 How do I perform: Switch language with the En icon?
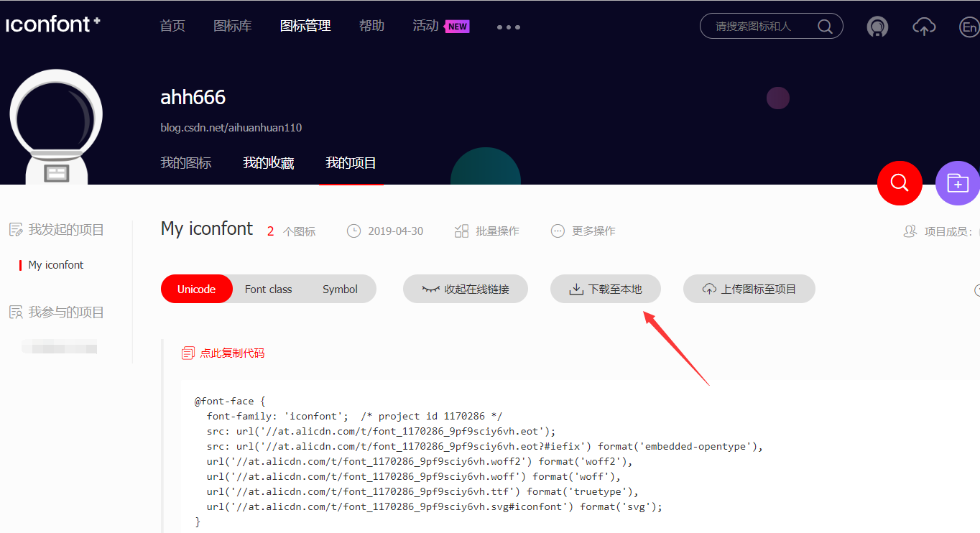coord(969,27)
